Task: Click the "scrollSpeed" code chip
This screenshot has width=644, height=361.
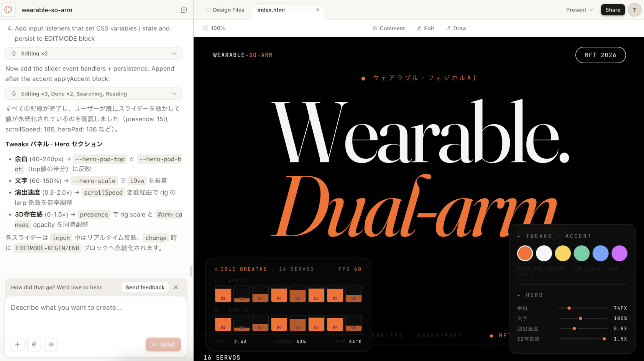Action: (103, 193)
